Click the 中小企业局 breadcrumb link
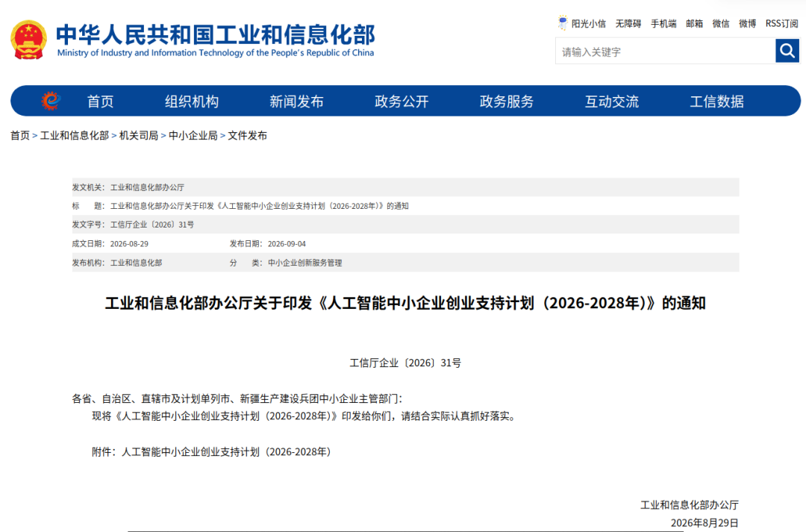 [x=193, y=136]
